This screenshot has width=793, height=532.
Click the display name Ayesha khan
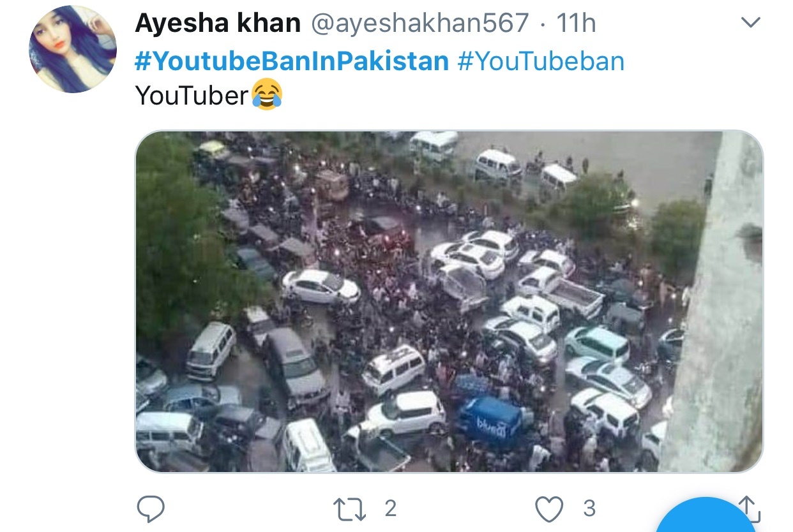[x=218, y=24]
